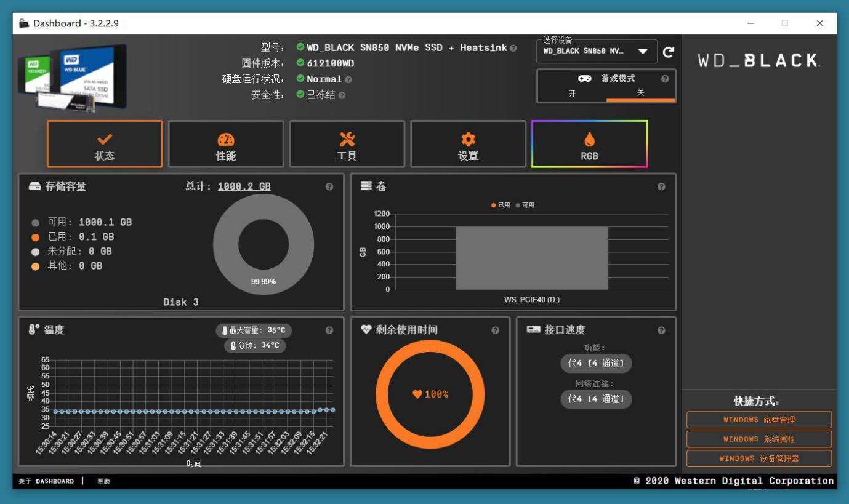Viewport: 849px width, 504px height.
Task: Click the droplet icon on RGB tab
Action: click(x=589, y=140)
